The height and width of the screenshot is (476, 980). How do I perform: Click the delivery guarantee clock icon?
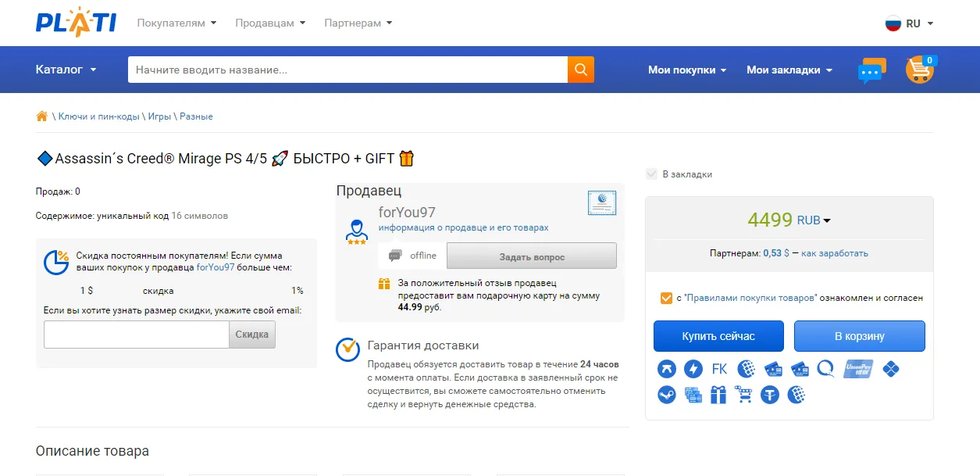pyautogui.click(x=347, y=349)
